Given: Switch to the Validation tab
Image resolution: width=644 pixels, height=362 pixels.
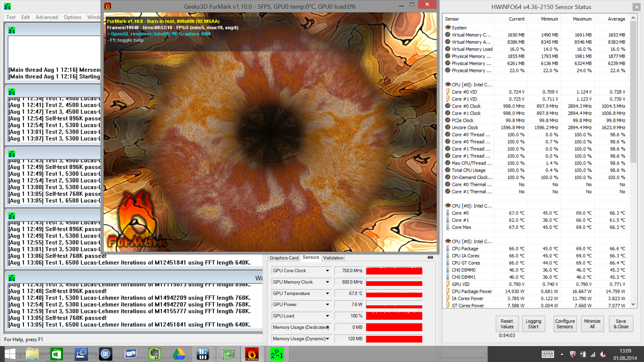Looking at the screenshot, I should pyautogui.click(x=333, y=258).
